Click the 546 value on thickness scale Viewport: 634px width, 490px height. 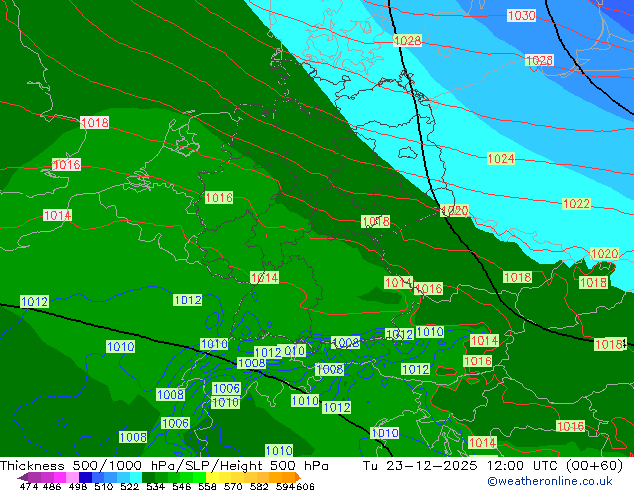pyautogui.click(x=182, y=486)
